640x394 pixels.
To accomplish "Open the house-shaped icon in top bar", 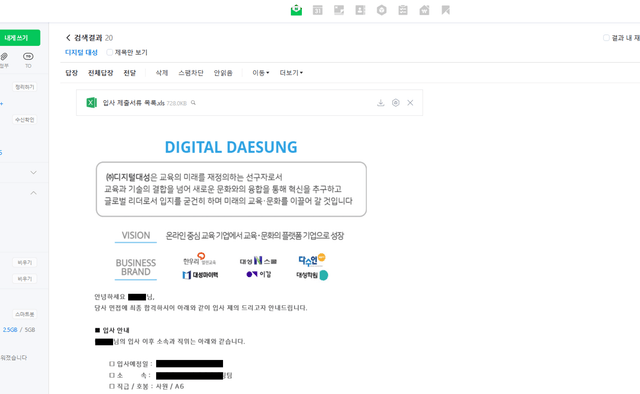I will 424,10.
